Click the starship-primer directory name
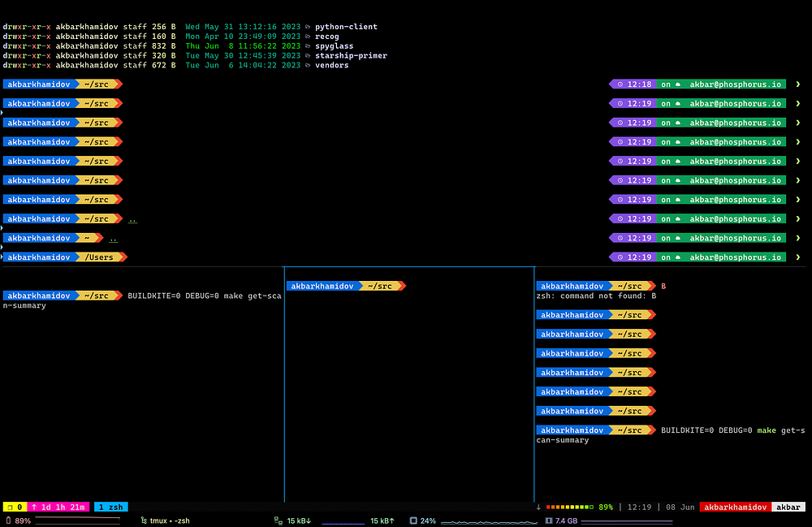812x527 pixels. [x=351, y=55]
